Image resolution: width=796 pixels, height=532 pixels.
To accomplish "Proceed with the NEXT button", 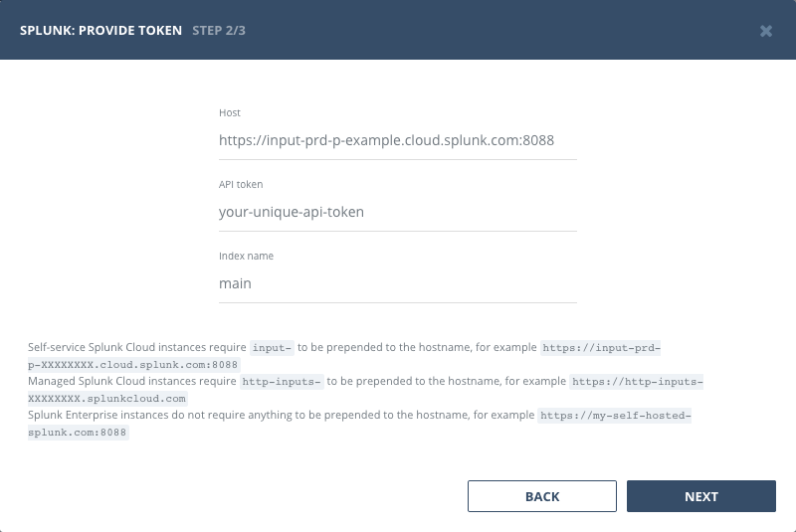I will click(x=700, y=496).
